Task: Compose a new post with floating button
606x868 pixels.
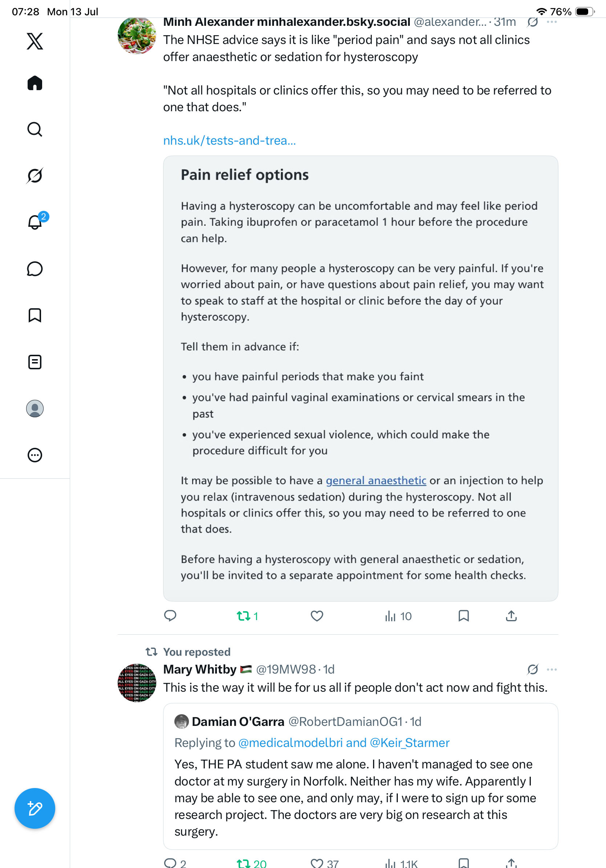Action: 35,808
